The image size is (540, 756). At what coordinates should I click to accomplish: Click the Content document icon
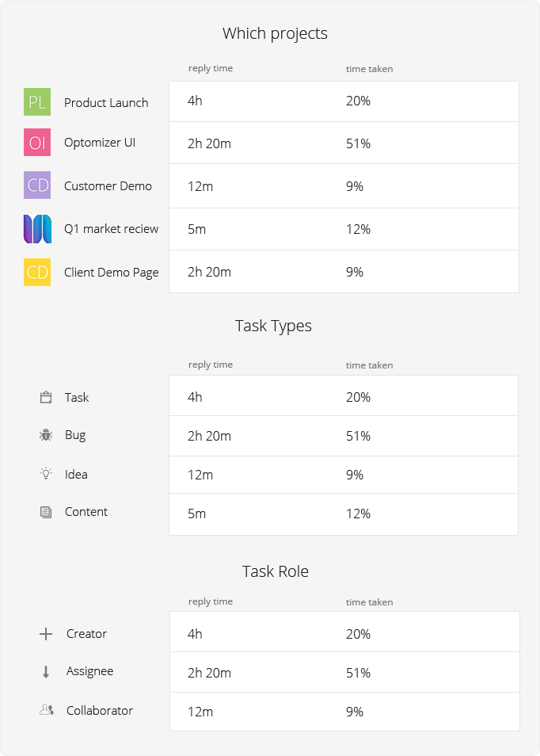coord(46,512)
